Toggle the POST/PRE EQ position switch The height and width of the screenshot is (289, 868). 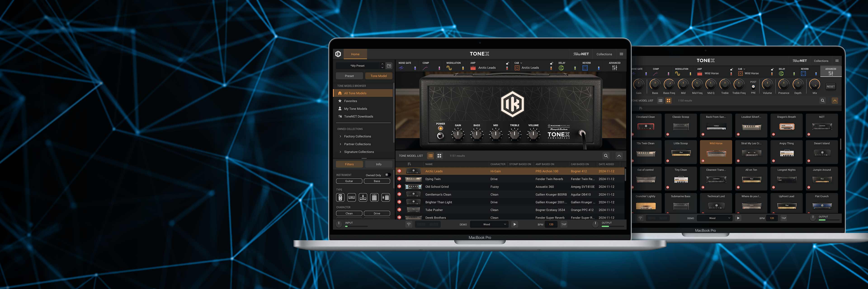[x=753, y=87]
